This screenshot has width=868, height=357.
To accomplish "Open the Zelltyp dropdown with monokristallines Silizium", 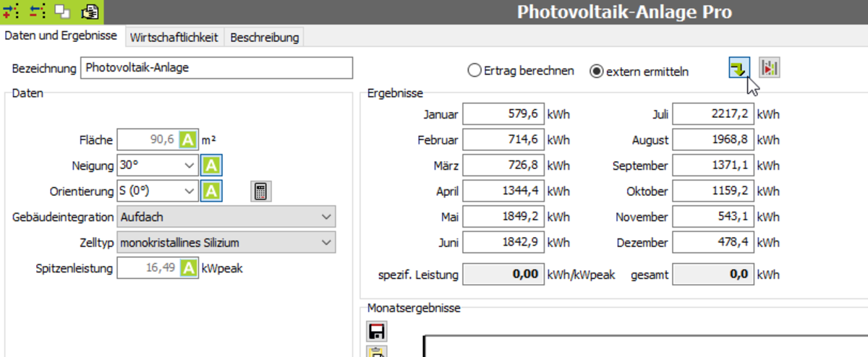I will pos(226,243).
